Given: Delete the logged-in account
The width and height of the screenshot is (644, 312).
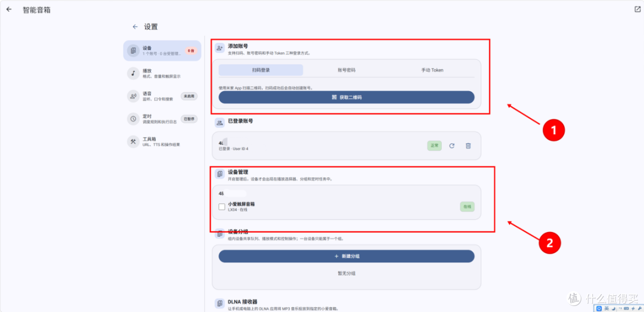Looking at the screenshot, I should coord(468,146).
